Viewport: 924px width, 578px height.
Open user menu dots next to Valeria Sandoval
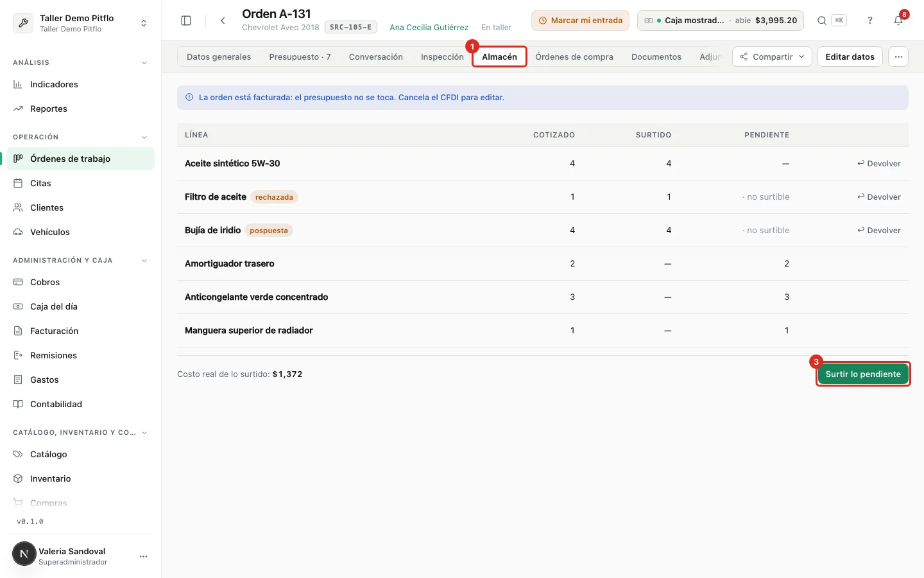143,556
